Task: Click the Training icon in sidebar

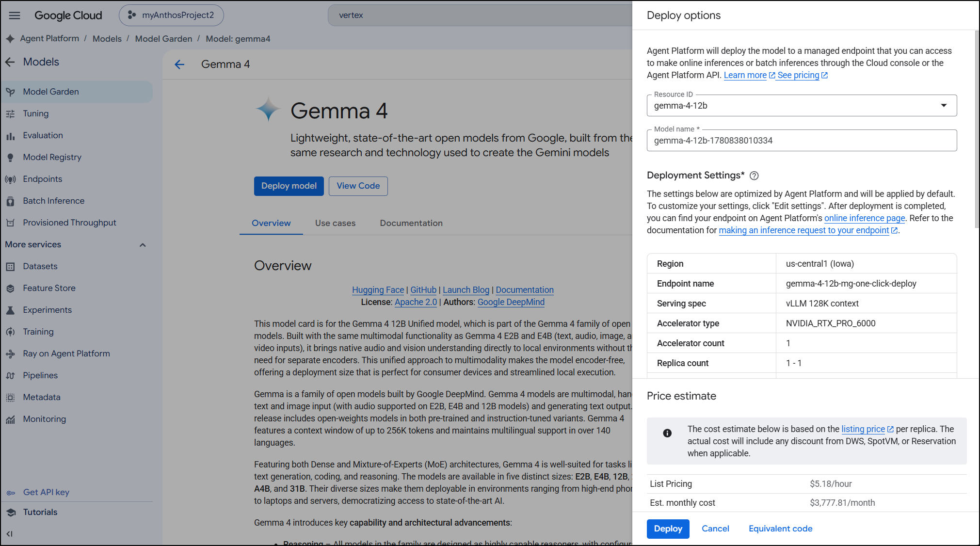Action: pos(10,332)
